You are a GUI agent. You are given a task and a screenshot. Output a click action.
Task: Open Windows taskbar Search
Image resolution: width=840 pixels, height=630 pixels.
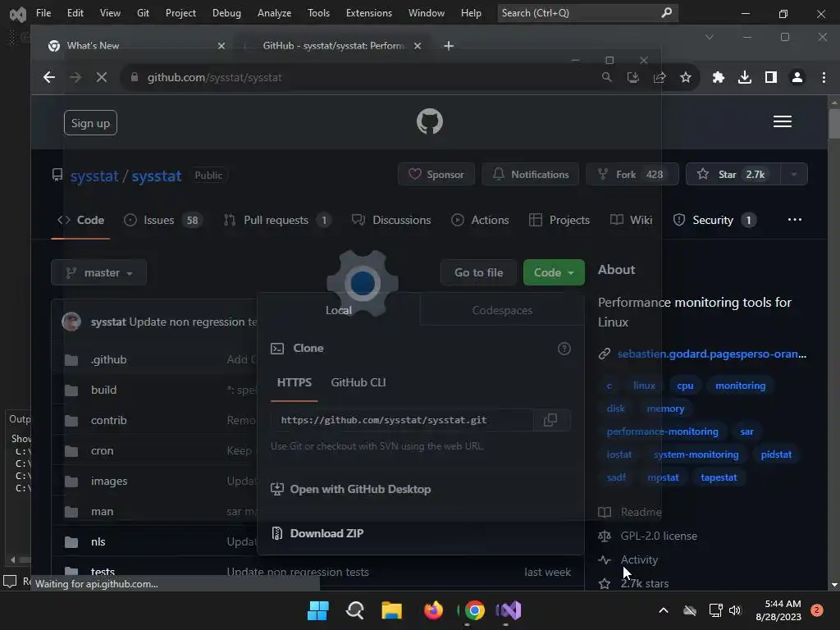pos(354,610)
